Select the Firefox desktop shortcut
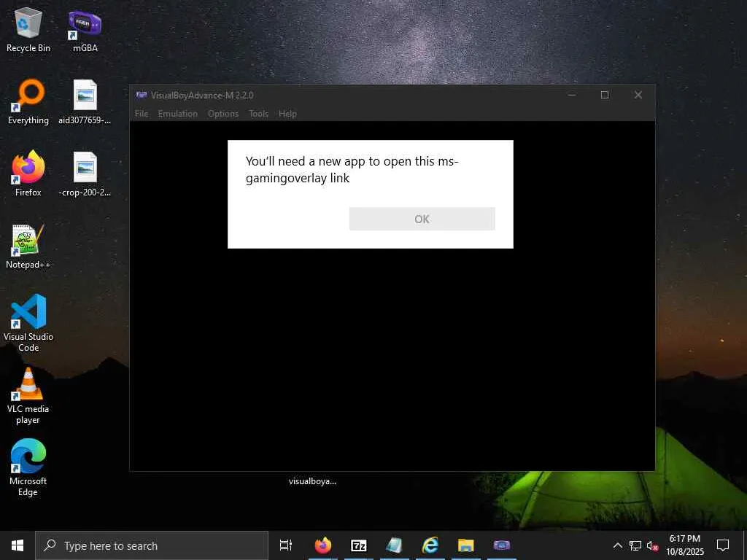The height and width of the screenshot is (560, 747). (x=28, y=174)
